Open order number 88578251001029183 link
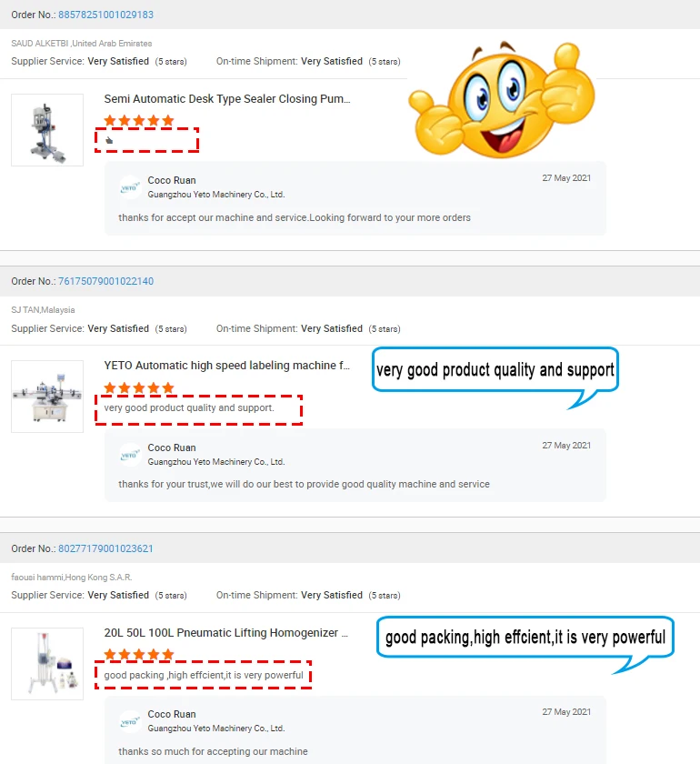This screenshot has width=700, height=764. [x=105, y=15]
